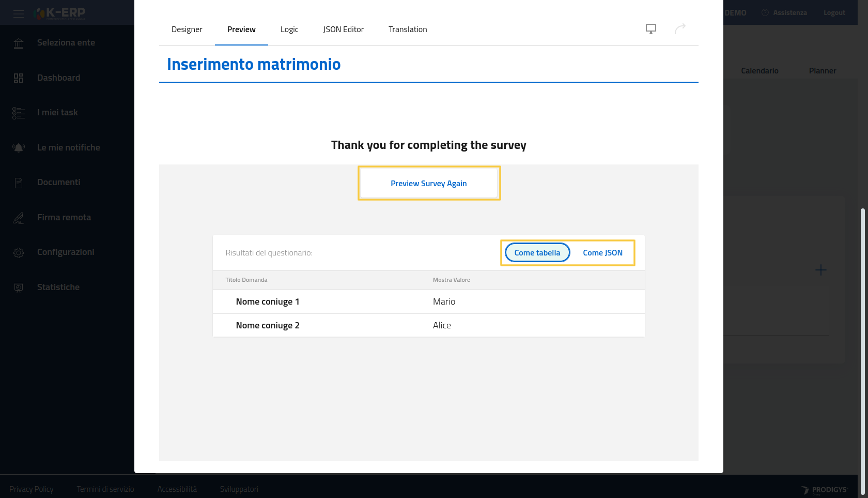Viewport: 868px width, 498px height.
Task: Click the Le mie notifiche bell icon
Action: click(19, 148)
